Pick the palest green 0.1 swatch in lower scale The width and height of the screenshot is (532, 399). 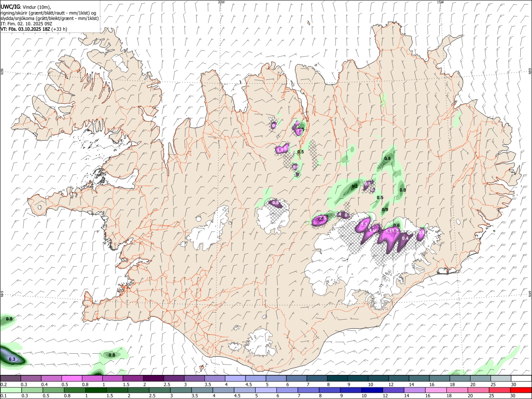pyautogui.click(x=11, y=390)
